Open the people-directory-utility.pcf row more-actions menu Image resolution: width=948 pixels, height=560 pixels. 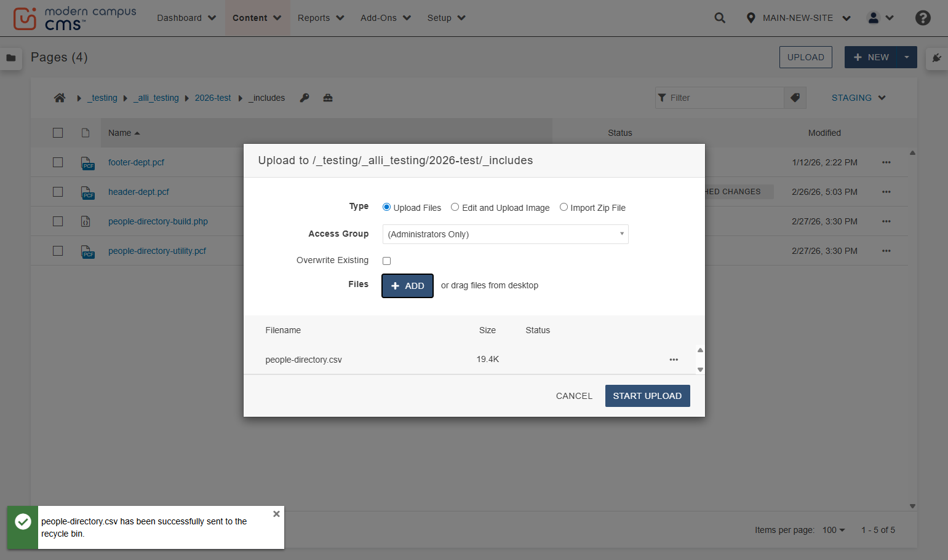[x=886, y=251]
